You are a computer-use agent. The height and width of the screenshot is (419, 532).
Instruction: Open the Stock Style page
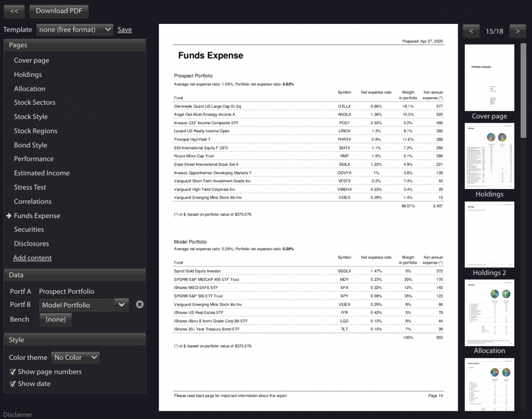click(x=31, y=117)
